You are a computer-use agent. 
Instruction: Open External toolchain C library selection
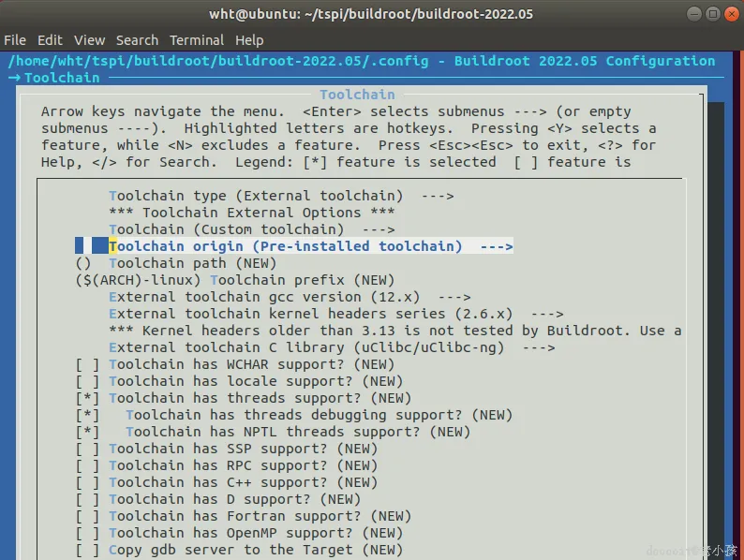332,347
